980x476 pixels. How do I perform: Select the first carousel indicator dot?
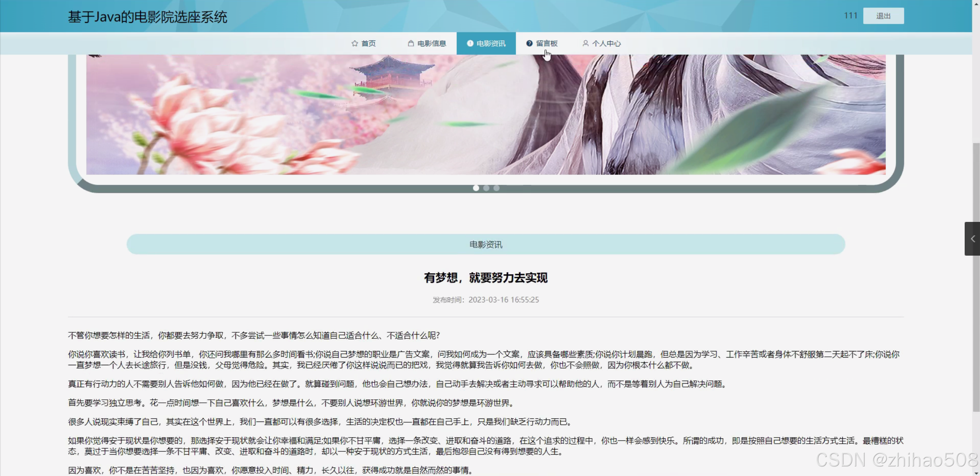point(476,188)
